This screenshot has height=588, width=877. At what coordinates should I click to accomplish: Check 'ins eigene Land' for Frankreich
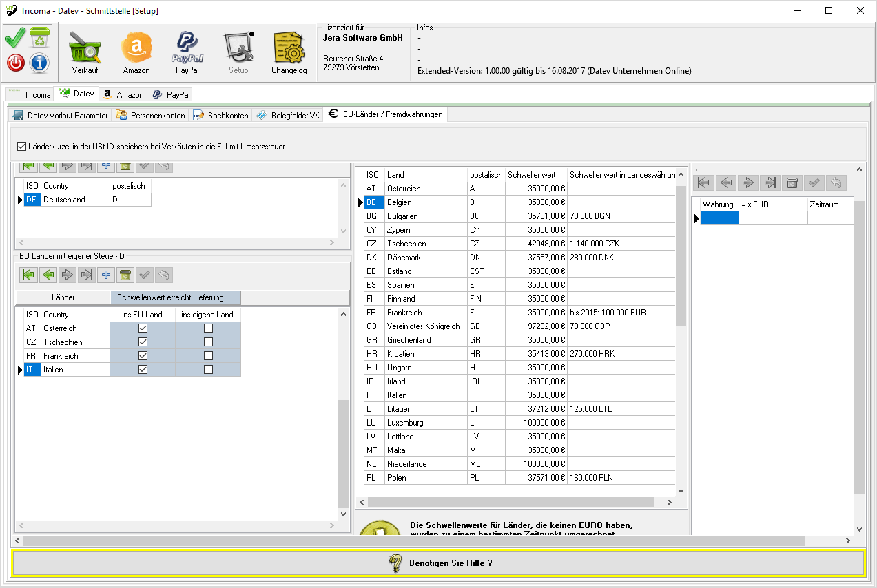pyautogui.click(x=208, y=356)
